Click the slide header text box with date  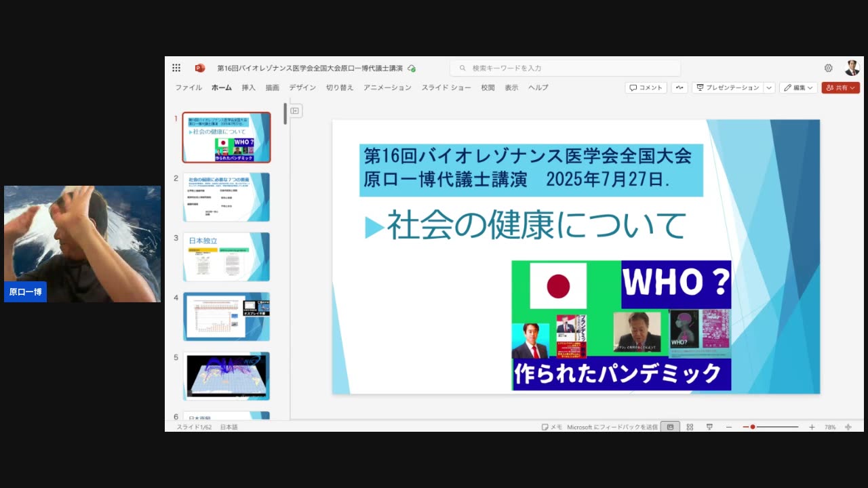(x=531, y=169)
